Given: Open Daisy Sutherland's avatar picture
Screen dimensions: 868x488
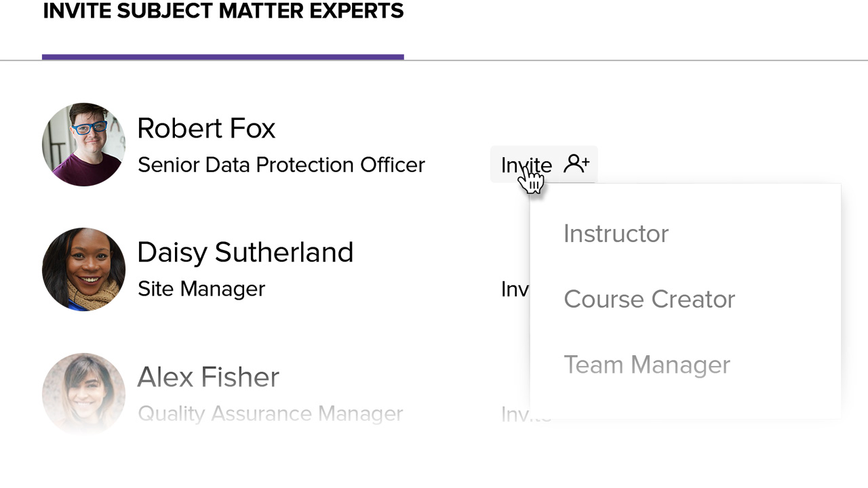Looking at the screenshot, I should [83, 269].
